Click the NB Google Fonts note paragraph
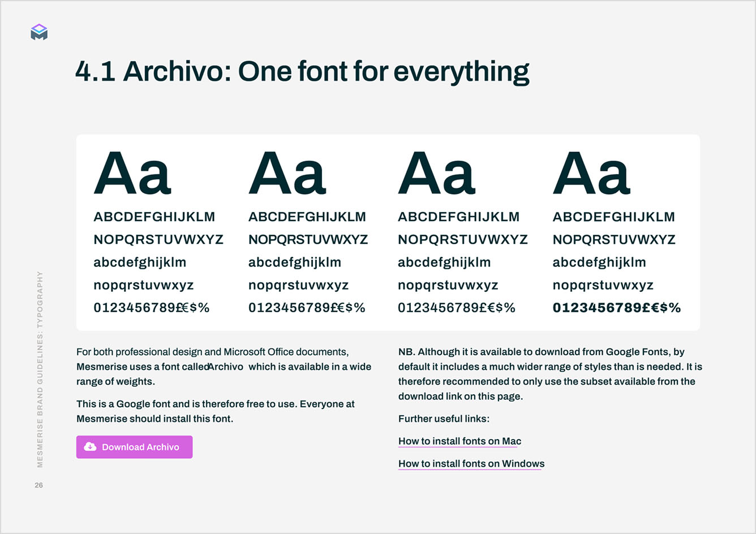The width and height of the screenshot is (756, 534). tap(550, 374)
